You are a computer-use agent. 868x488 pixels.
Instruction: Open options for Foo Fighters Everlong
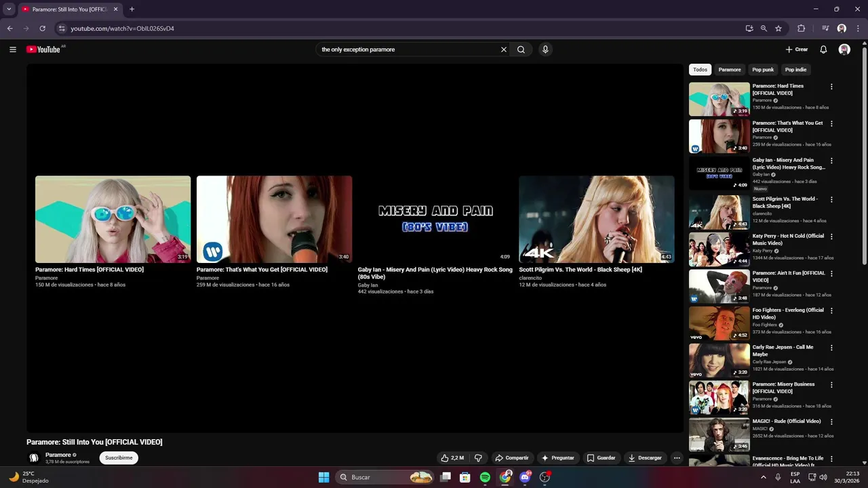831,311
